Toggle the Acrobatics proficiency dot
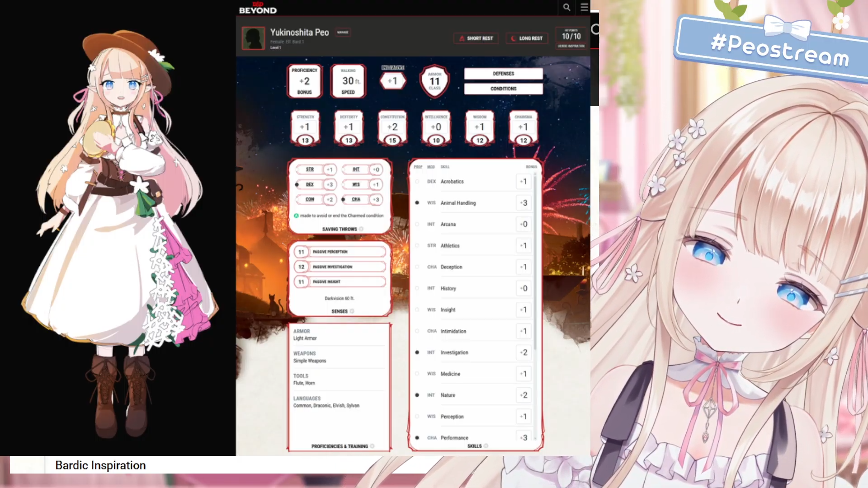Viewport: 868px width, 488px height. click(x=417, y=182)
